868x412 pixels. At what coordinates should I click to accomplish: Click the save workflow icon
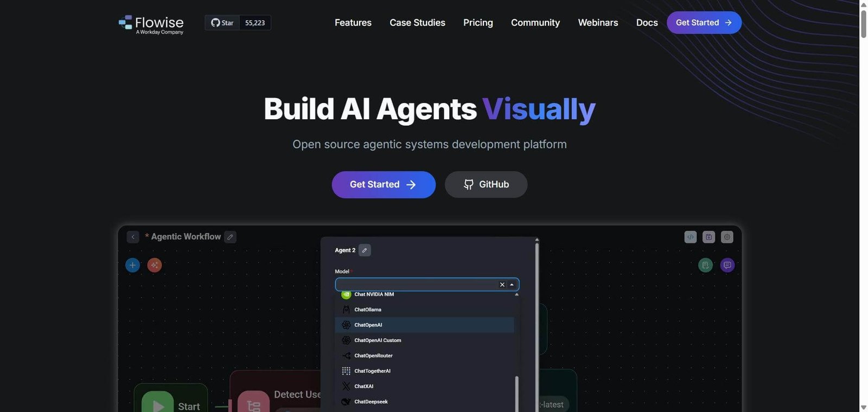click(709, 237)
